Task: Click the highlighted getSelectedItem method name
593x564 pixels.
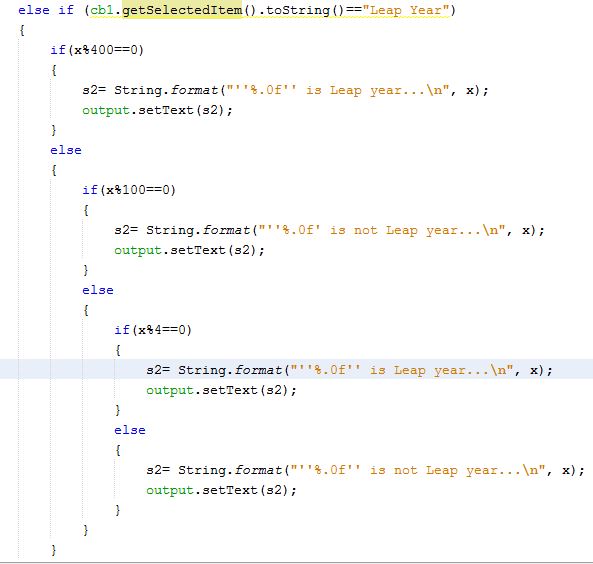Action: (x=182, y=10)
